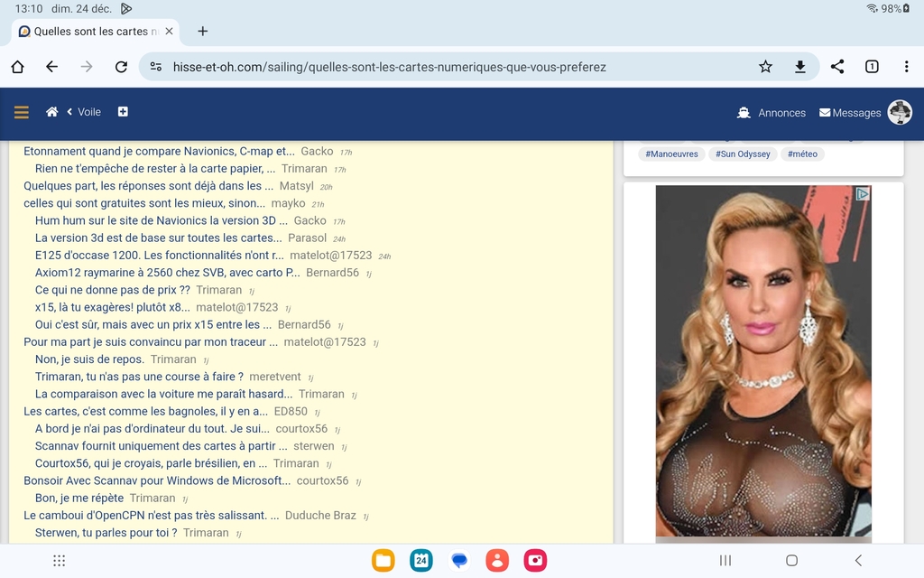
Task: Click author name 'Duduche Braz'
Action: point(320,516)
